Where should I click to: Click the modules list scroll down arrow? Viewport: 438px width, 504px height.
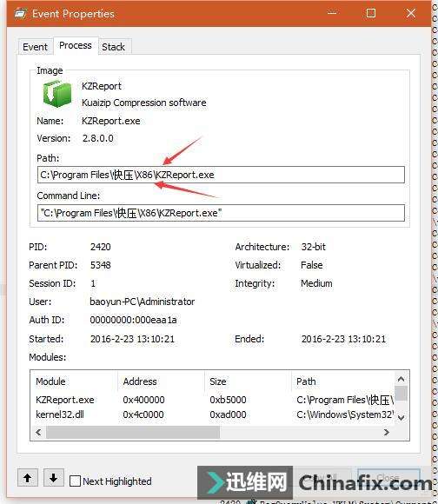[x=401, y=417]
